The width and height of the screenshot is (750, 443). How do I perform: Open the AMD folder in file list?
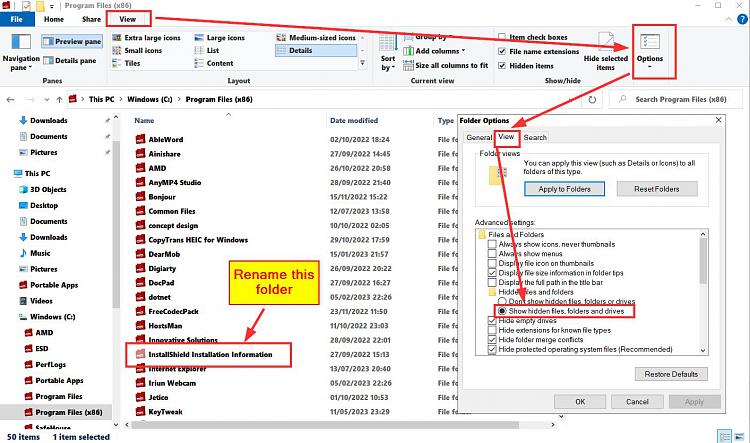click(157, 168)
